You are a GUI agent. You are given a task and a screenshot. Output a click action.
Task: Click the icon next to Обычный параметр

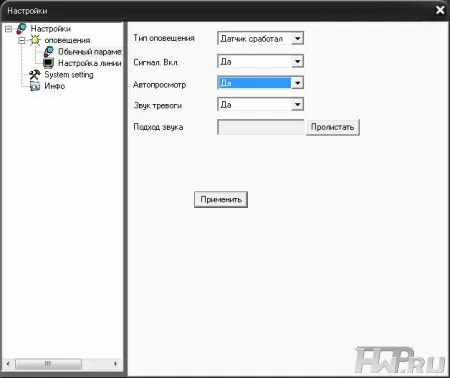[49, 52]
